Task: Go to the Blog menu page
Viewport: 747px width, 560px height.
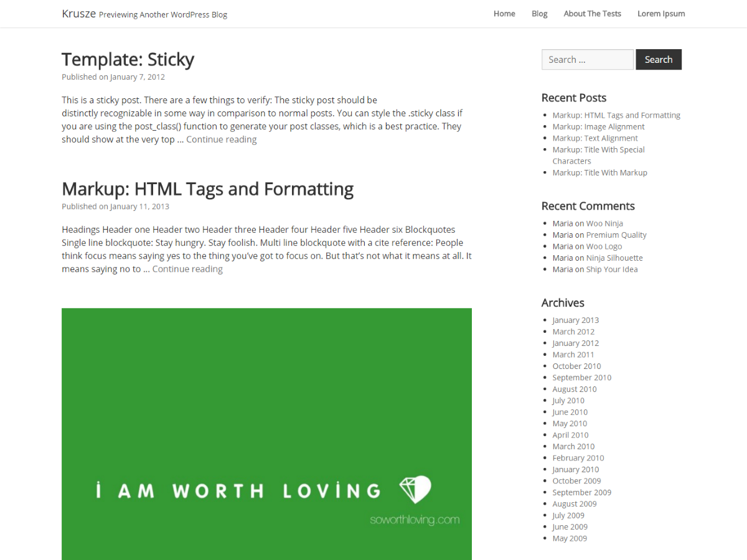Action: coord(540,14)
